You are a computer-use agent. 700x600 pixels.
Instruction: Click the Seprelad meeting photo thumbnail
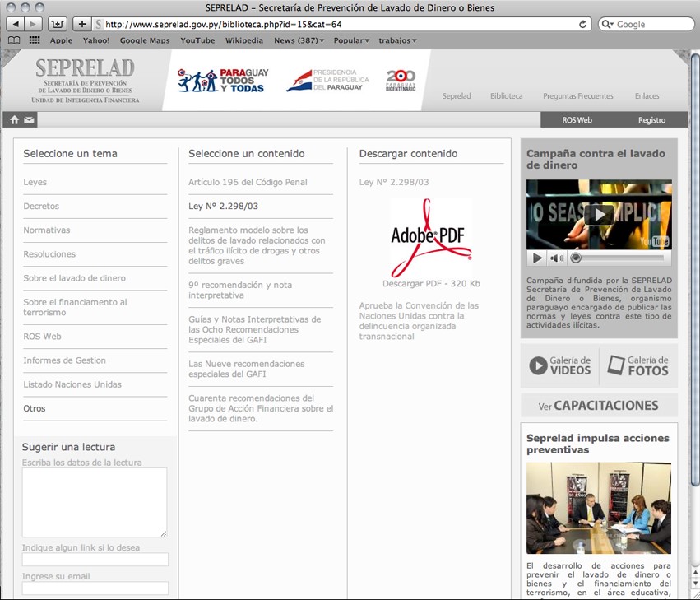click(x=599, y=509)
